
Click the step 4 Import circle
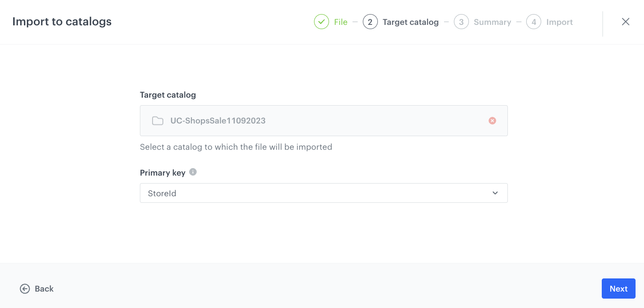tap(534, 22)
